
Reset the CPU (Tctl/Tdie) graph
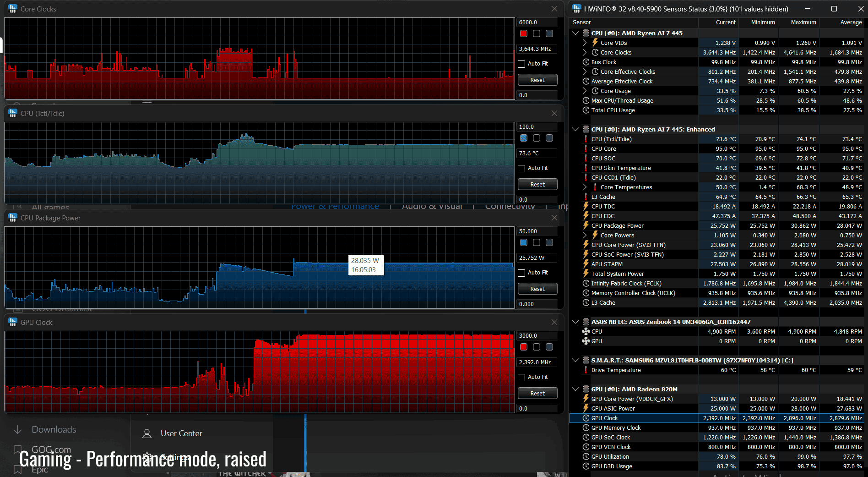pyautogui.click(x=537, y=184)
